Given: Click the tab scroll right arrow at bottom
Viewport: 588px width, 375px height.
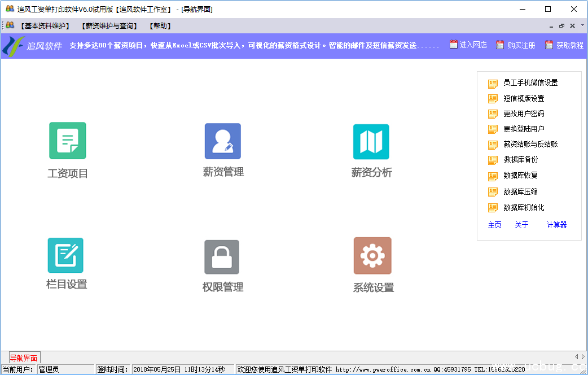Looking at the screenshot, I should click(582, 356).
